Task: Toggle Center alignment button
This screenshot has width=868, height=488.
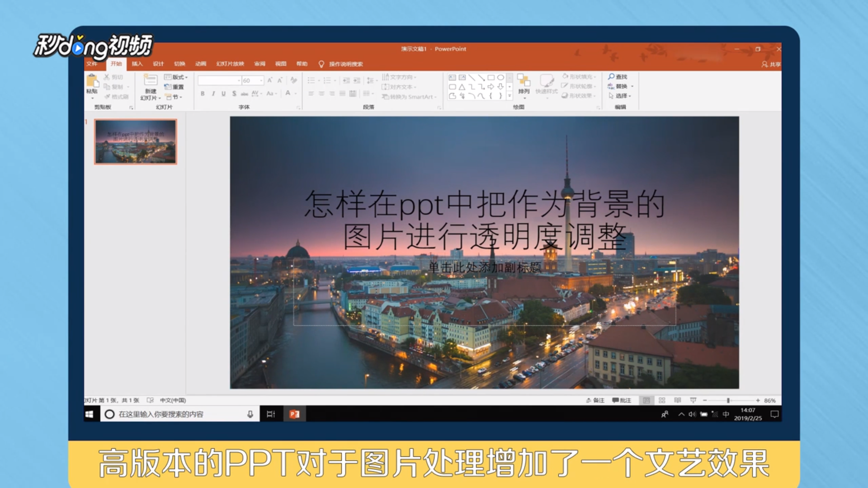Action: 321,94
